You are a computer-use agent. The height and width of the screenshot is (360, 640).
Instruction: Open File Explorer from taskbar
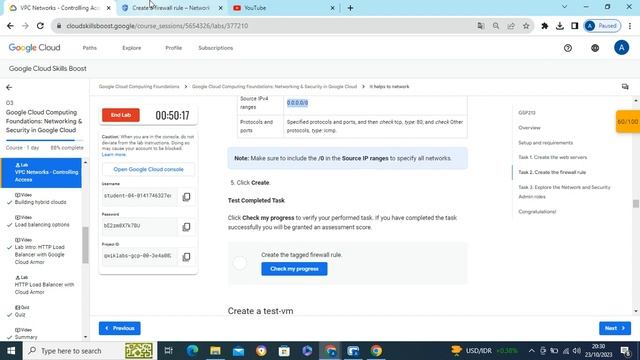215,351
